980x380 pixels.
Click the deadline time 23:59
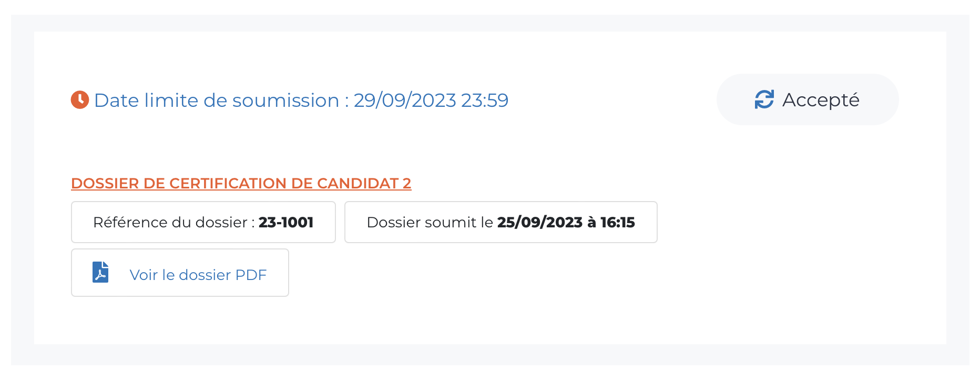click(x=485, y=101)
